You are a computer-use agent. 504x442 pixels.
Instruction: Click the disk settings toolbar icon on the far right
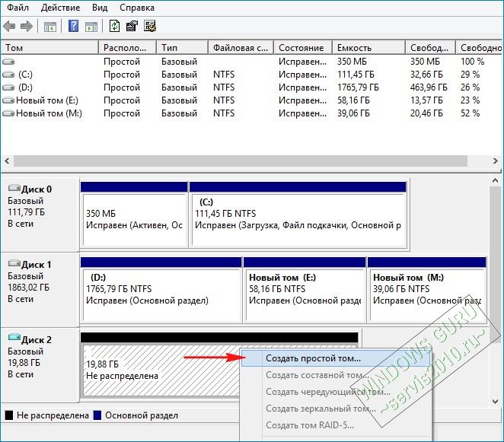(150, 26)
